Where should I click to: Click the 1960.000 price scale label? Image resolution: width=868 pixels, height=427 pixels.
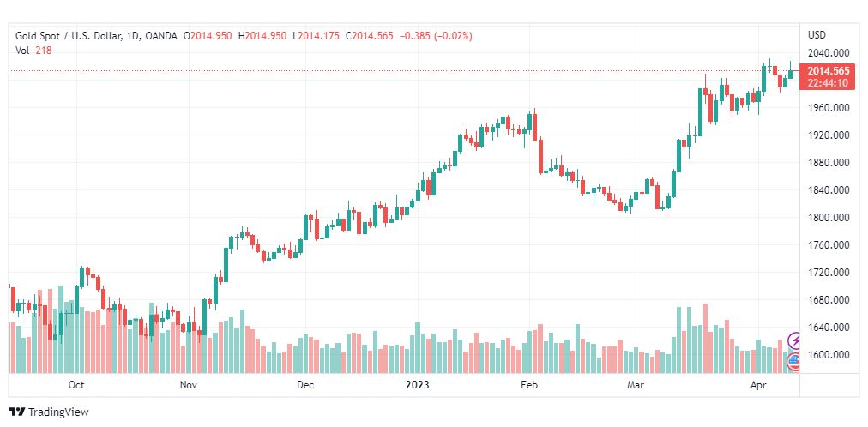click(x=829, y=108)
